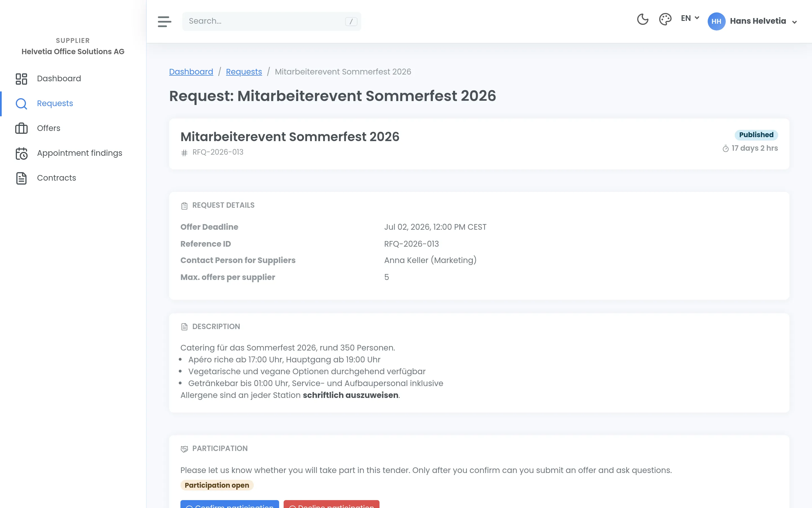Image resolution: width=812 pixels, height=508 pixels.
Task: Click the slash shortcut badge in search
Action: [x=351, y=21]
